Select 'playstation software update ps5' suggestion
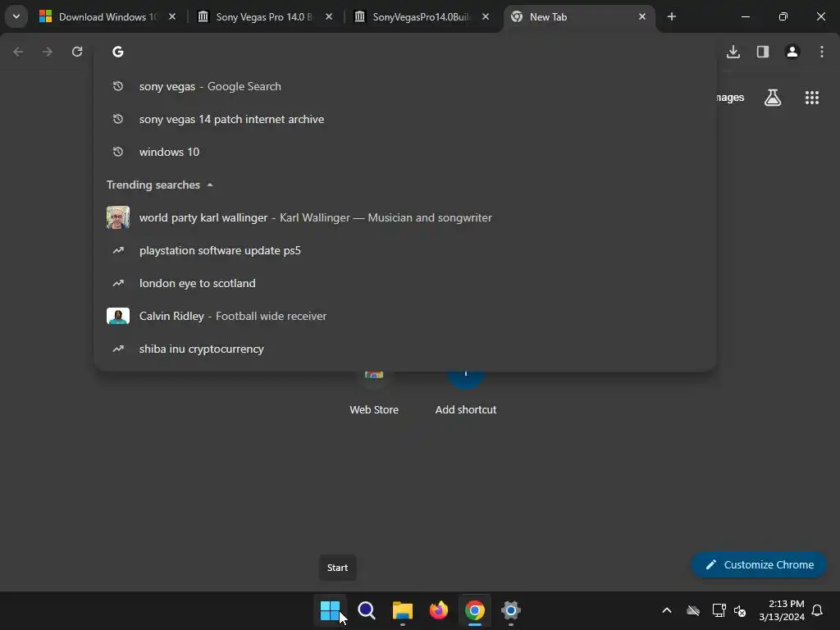The width and height of the screenshot is (840, 630). tap(405, 250)
